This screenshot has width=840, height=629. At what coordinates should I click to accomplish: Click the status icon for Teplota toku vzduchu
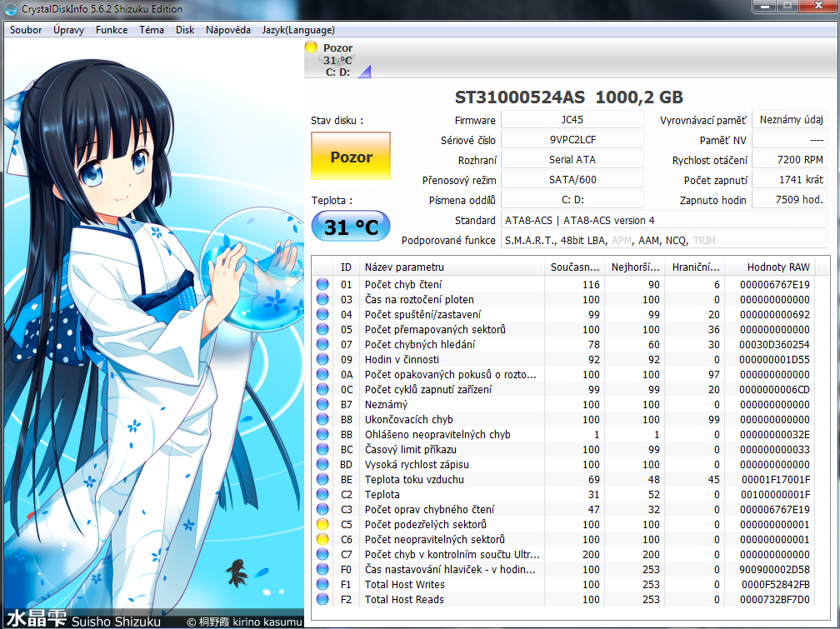point(322,480)
